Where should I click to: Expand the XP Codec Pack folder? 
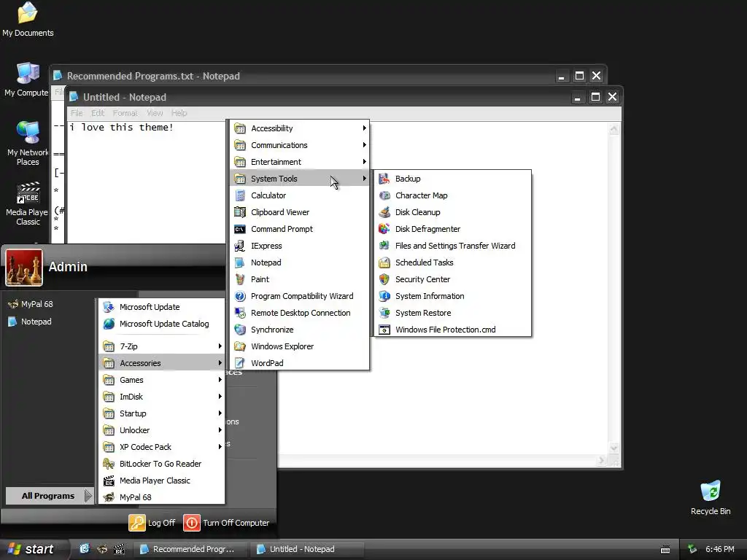[x=161, y=447]
